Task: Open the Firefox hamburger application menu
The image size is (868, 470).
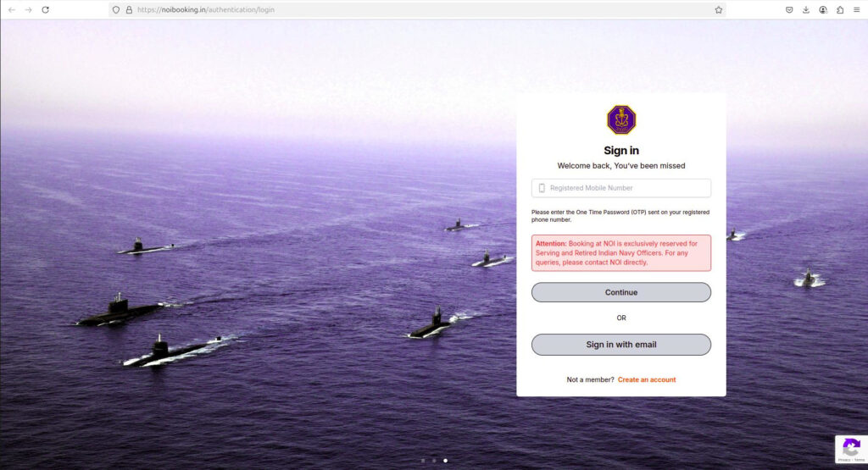Action: click(856, 9)
